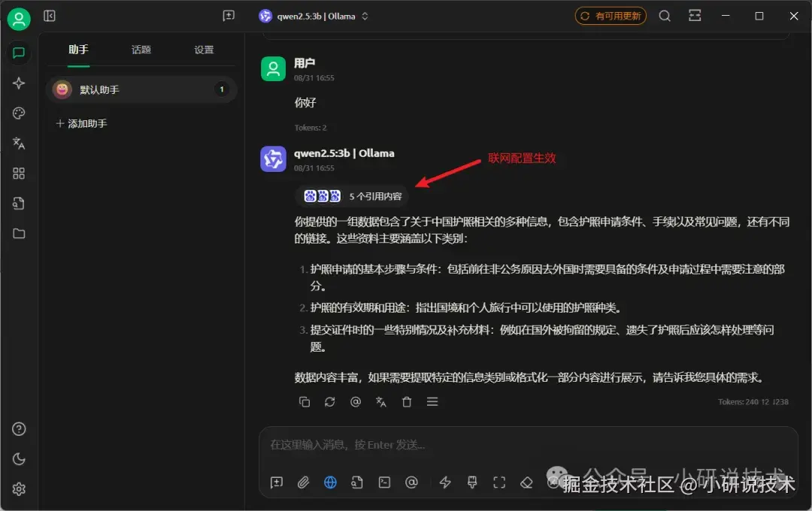Open the user avatar profile

19,19
